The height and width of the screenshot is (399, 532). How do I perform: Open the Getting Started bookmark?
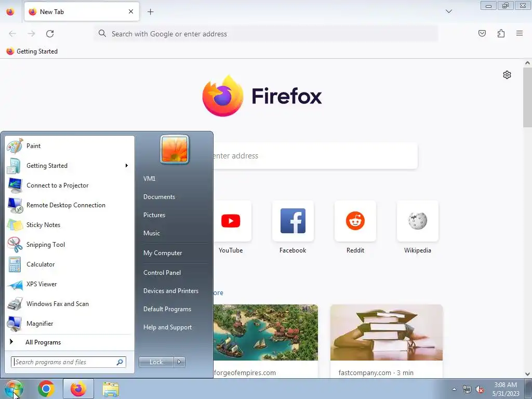32,51
